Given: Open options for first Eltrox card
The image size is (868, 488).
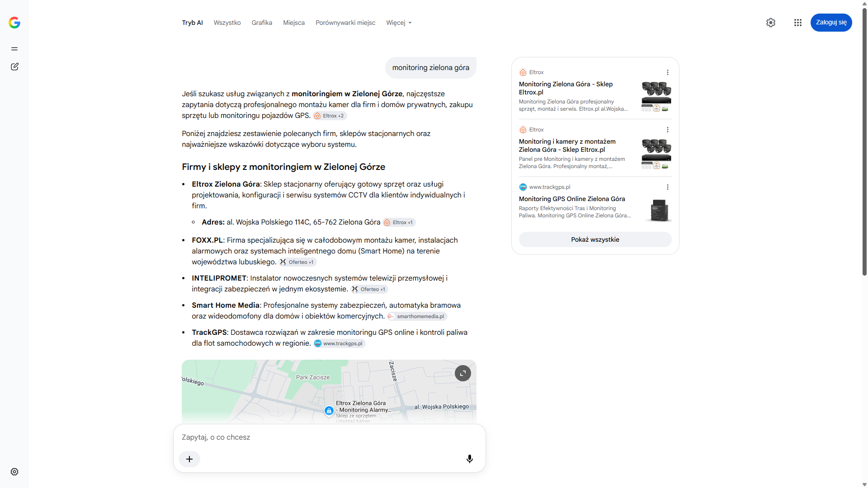Looking at the screenshot, I should [x=668, y=72].
